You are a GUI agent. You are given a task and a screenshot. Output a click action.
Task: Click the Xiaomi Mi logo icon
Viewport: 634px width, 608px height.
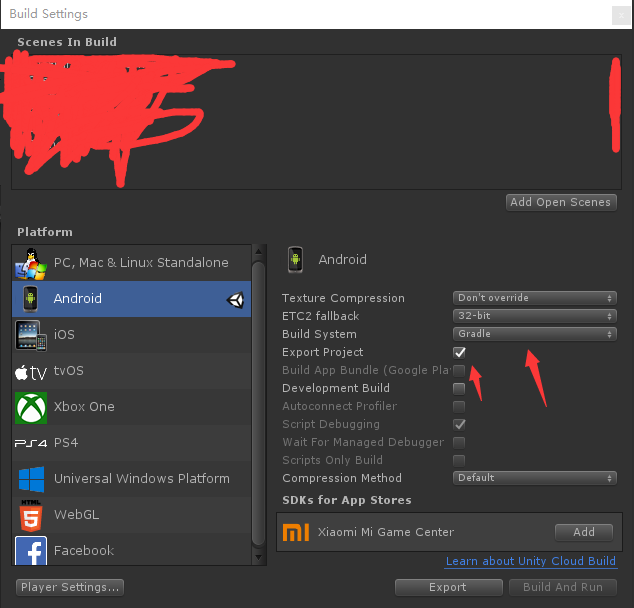coord(296,532)
